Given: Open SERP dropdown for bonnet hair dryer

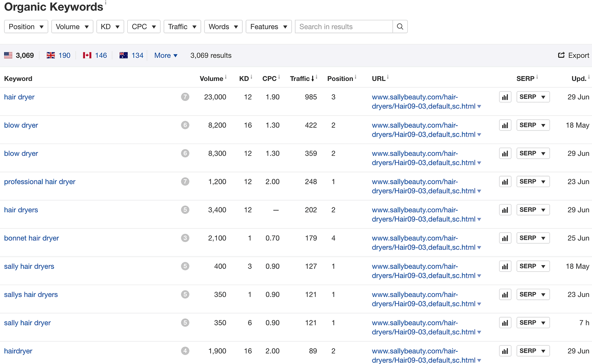Looking at the screenshot, I should (533, 238).
